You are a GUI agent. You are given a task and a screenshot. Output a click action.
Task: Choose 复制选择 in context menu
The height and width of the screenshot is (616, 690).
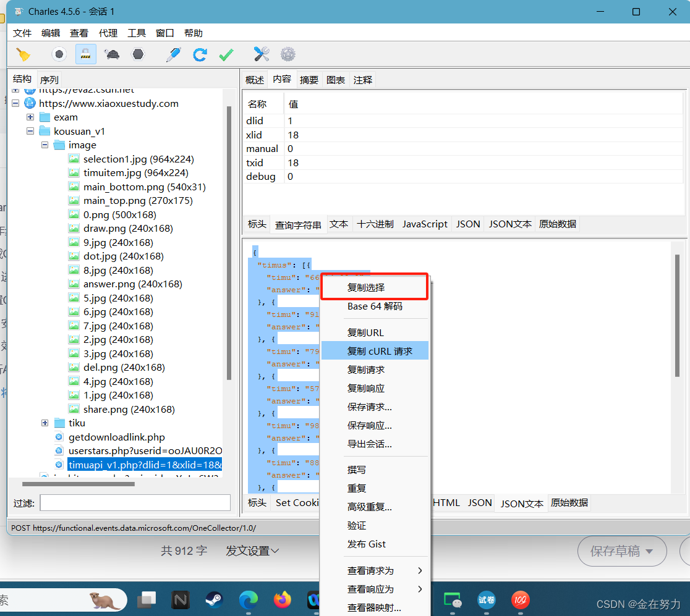[x=375, y=287]
